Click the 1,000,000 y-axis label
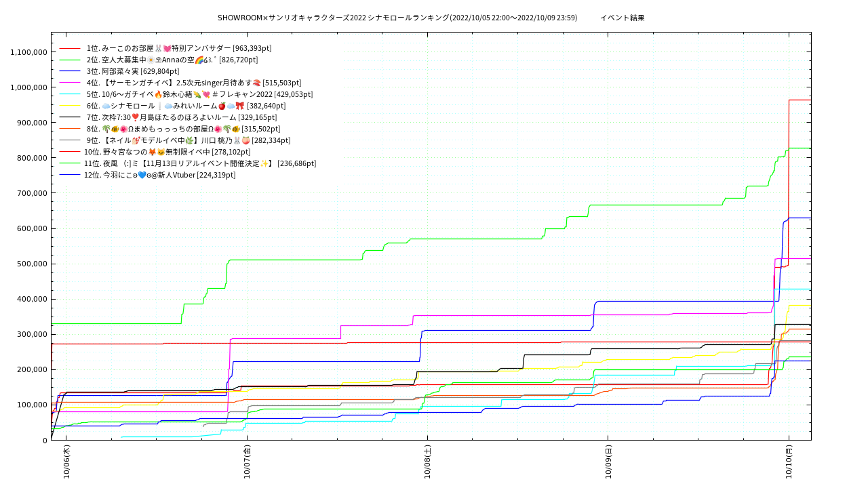 coord(29,87)
